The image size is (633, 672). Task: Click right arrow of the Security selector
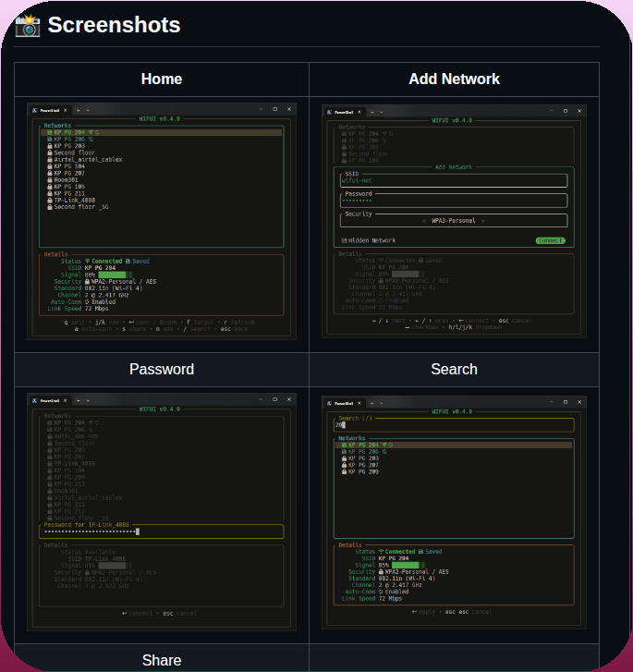click(x=483, y=221)
